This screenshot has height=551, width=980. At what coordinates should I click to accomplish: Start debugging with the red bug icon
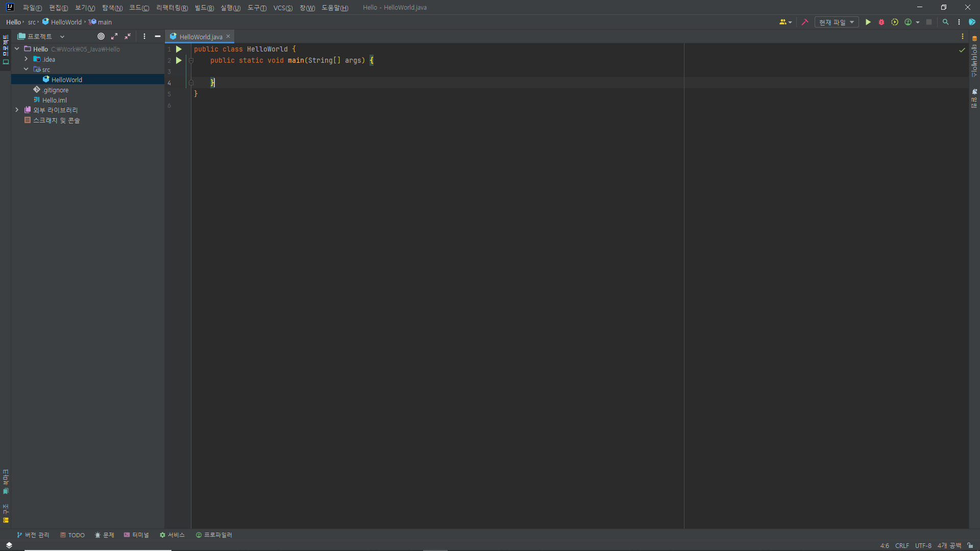[x=881, y=22]
